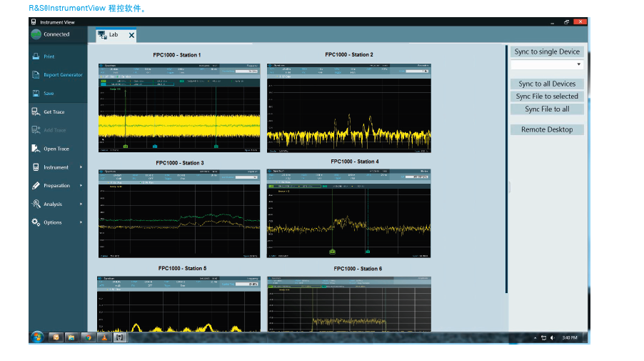Select FPC1000 Station 1 spectrum thumbnail
This screenshot has height=361, width=644.
pyautogui.click(x=179, y=108)
